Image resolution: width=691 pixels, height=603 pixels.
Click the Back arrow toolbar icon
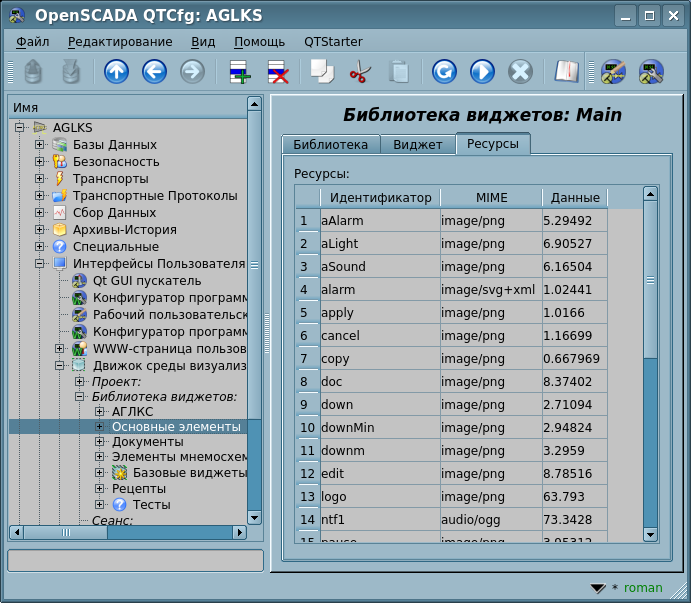154,72
